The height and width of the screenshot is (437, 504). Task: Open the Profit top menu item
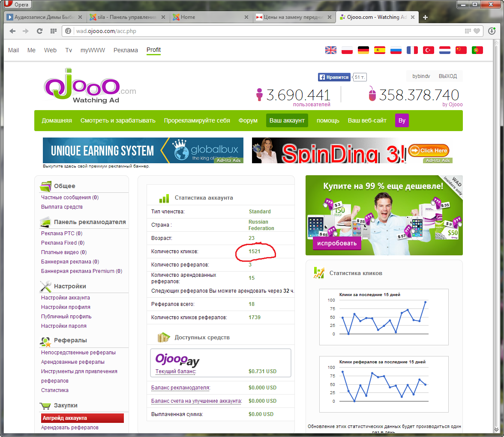[x=153, y=50]
